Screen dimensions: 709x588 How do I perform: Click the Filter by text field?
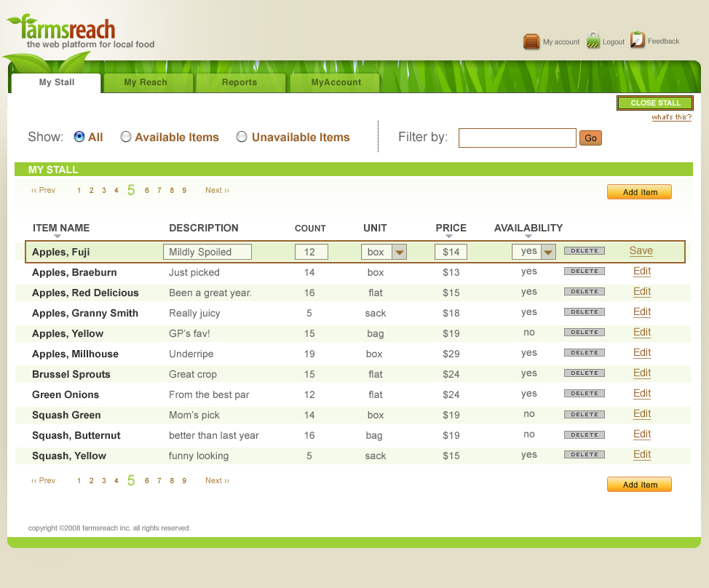(517, 138)
